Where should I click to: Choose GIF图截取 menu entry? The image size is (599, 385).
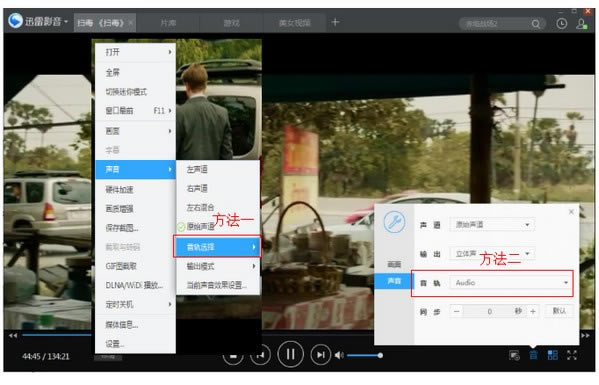pyautogui.click(x=135, y=266)
